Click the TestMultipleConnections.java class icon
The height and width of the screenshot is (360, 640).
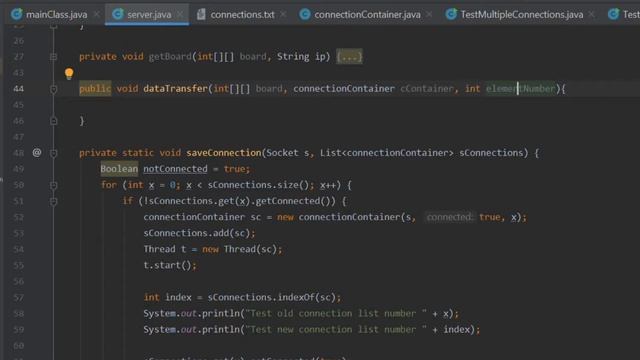pyautogui.click(x=451, y=14)
